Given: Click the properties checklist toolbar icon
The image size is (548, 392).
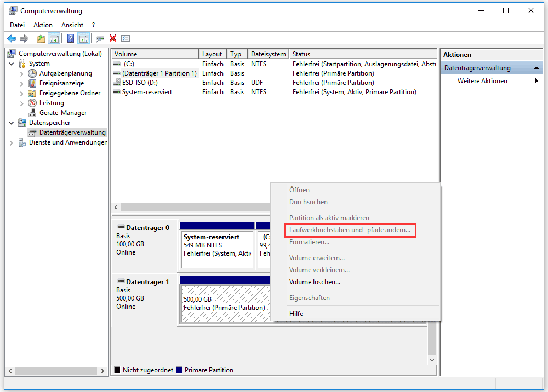Looking at the screenshot, I should [x=125, y=38].
